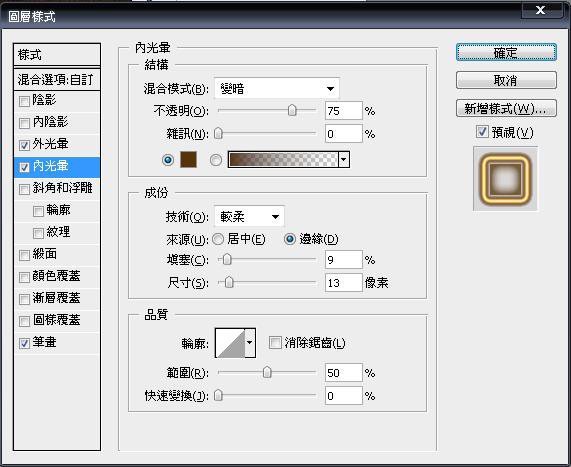Open the 技術 technique dropdown

click(x=249, y=217)
